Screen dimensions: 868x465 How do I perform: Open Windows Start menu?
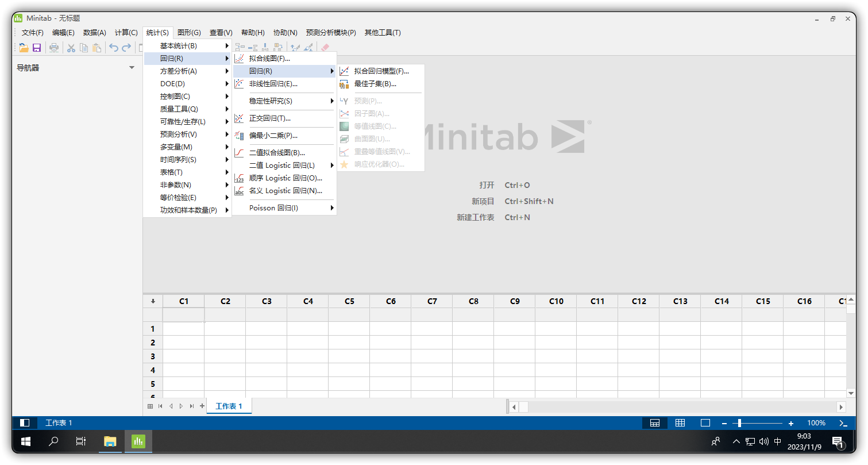(26, 441)
